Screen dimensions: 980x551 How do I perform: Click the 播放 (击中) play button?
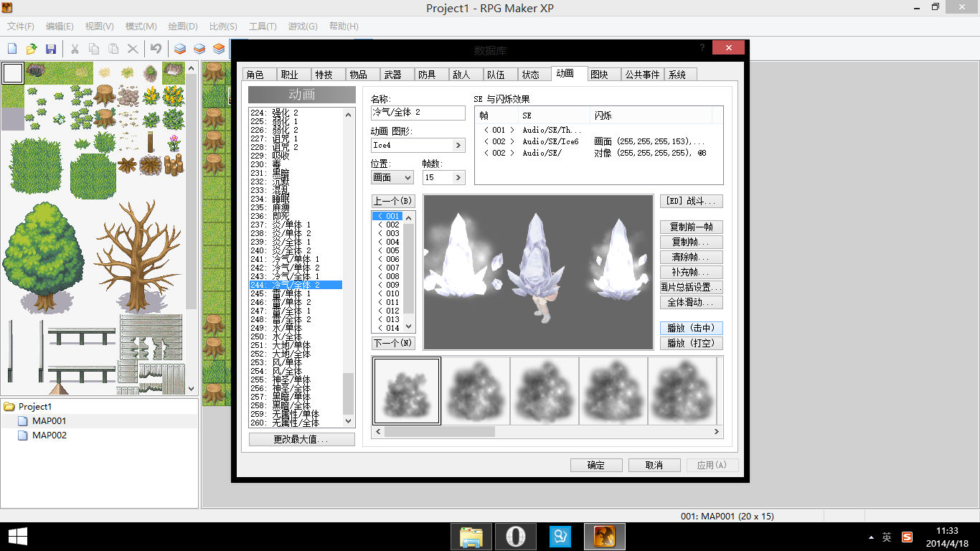691,328
